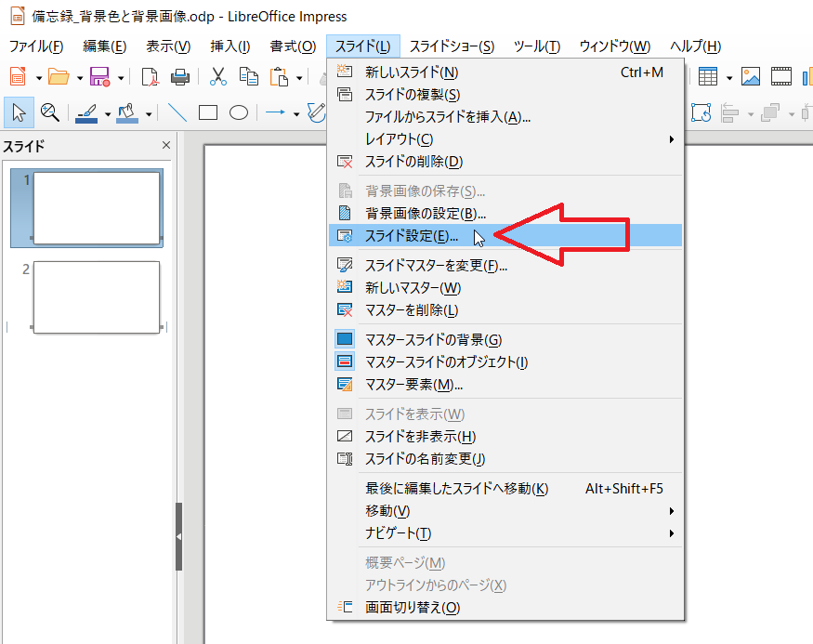Click the save document icon
This screenshot has height=644, width=813.
99,77
